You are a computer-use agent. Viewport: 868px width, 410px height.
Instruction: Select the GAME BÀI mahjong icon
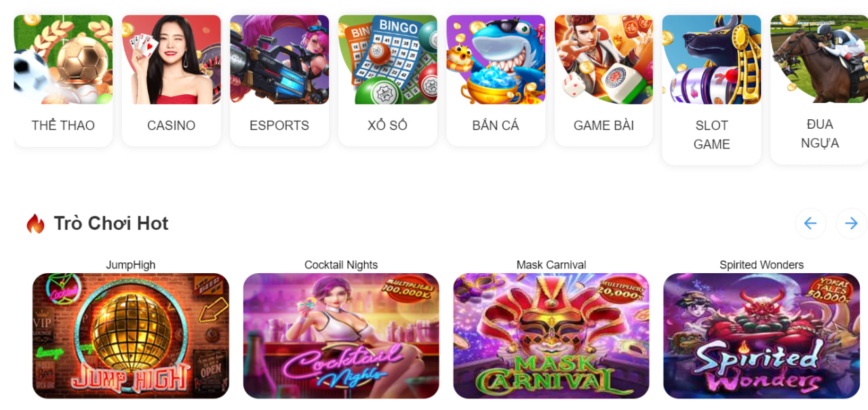click(x=604, y=60)
